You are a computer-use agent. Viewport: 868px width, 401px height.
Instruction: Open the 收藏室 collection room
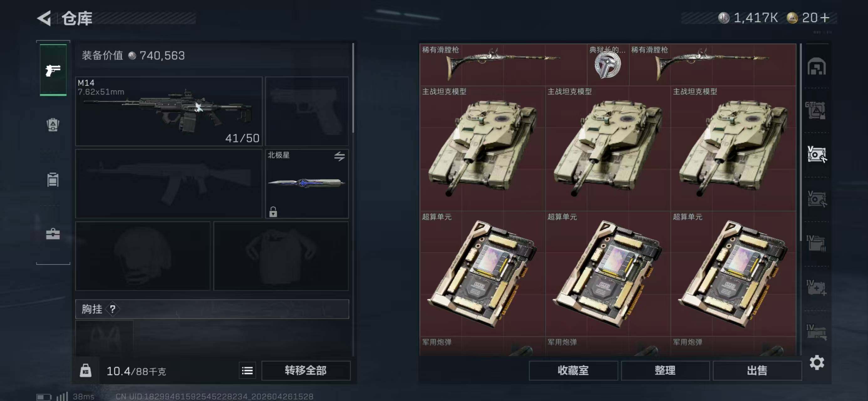pos(573,371)
